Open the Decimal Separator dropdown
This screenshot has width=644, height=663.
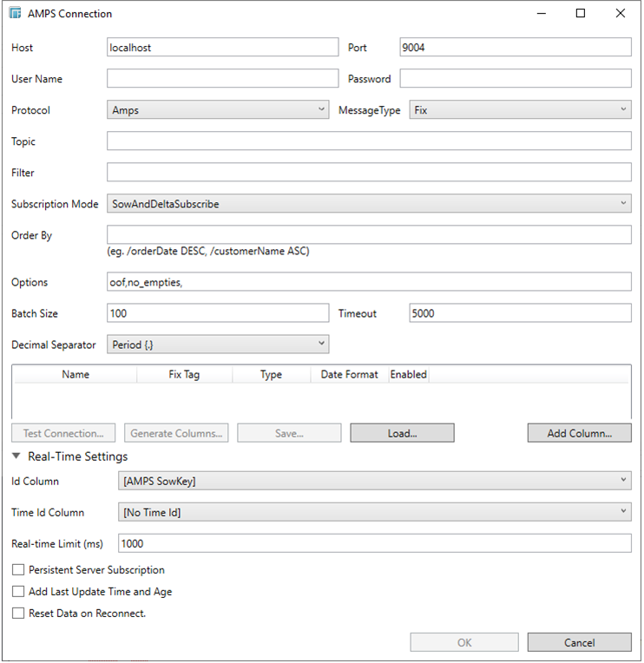217,345
